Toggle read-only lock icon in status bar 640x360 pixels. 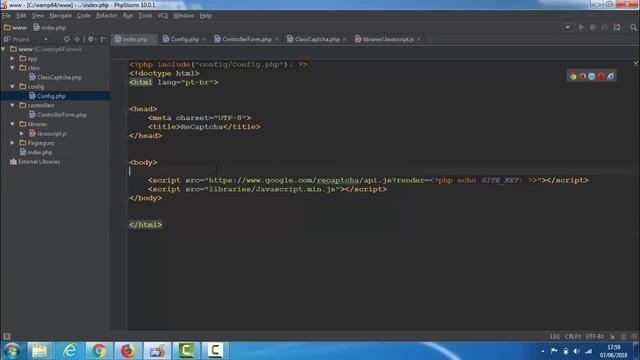point(612,336)
